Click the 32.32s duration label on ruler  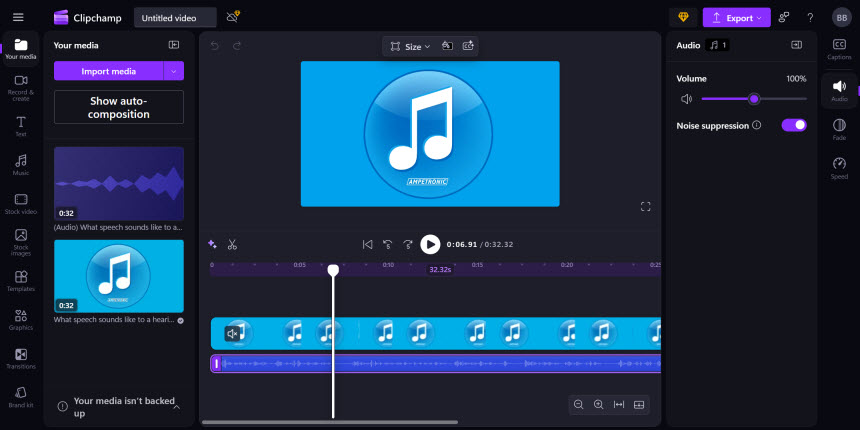[440, 269]
